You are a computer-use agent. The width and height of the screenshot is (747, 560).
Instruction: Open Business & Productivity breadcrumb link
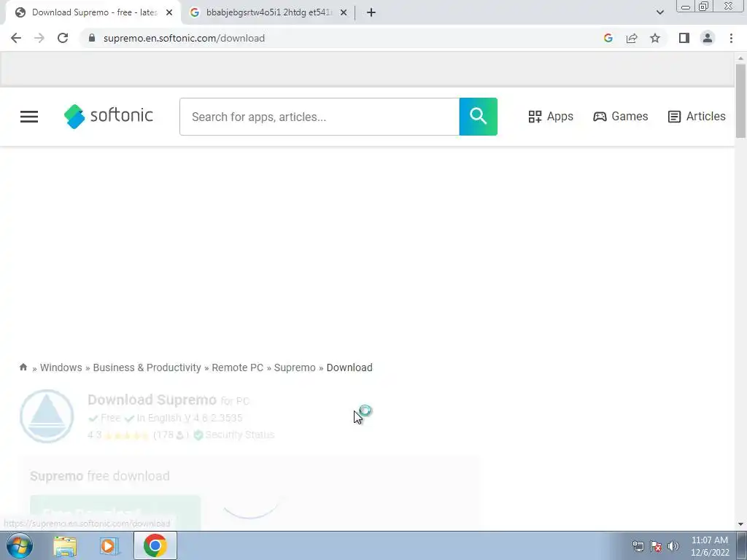pos(147,367)
